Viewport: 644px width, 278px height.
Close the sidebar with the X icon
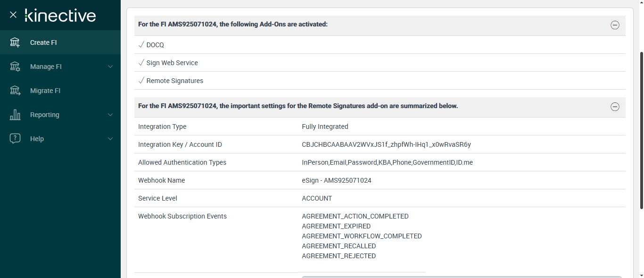point(13,15)
